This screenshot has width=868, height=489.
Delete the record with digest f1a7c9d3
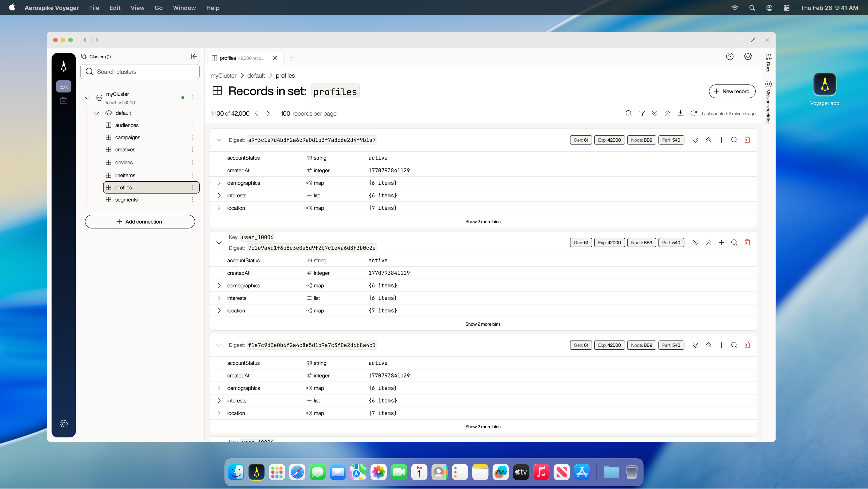[x=747, y=345]
